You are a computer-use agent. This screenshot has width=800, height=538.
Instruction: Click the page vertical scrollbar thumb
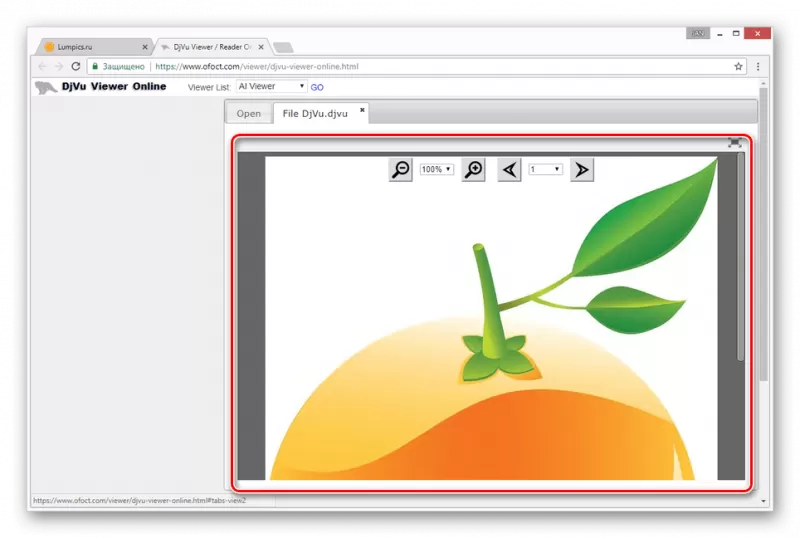(x=763, y=234)
